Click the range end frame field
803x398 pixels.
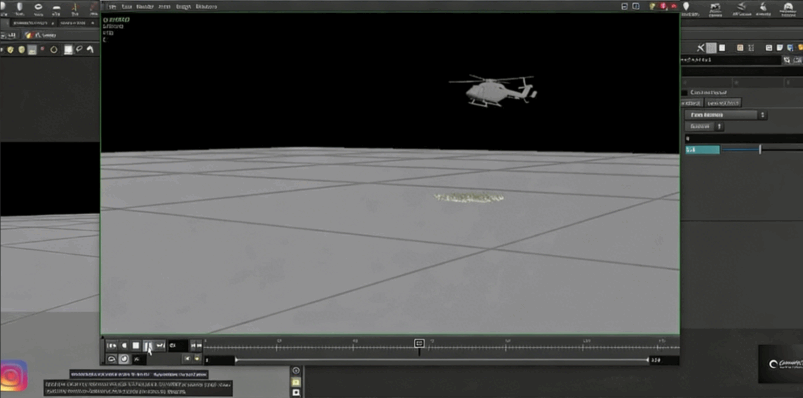point(664,360)
